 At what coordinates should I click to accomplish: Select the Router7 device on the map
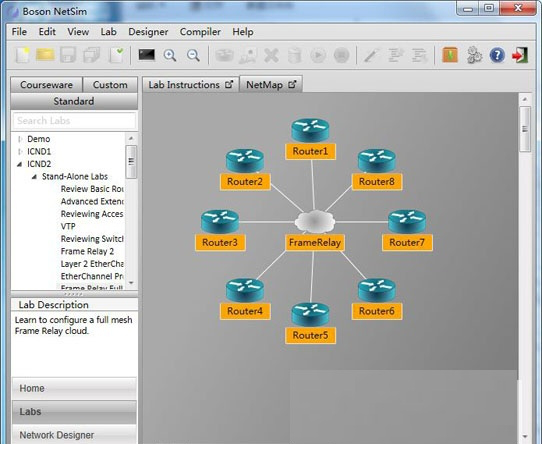pos(407,221)
